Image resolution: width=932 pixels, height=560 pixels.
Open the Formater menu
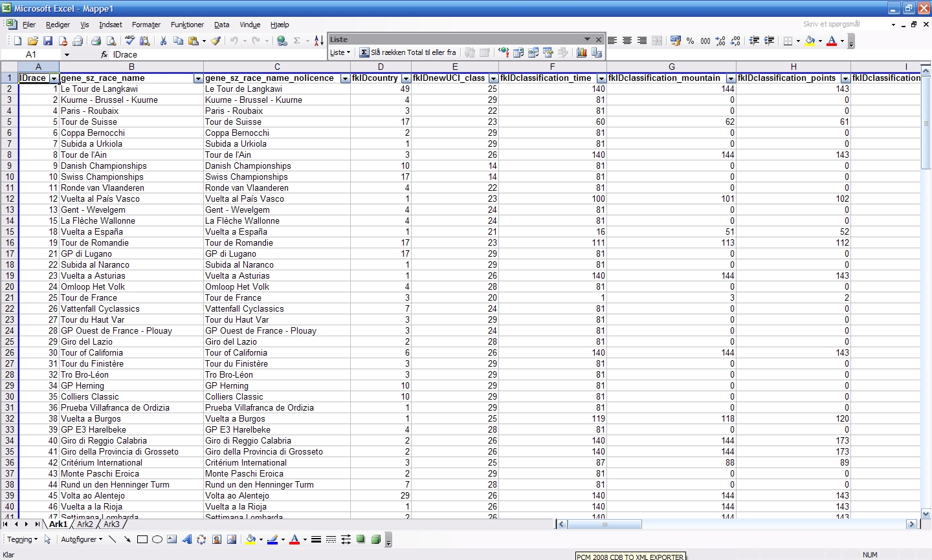coord(146,25)
